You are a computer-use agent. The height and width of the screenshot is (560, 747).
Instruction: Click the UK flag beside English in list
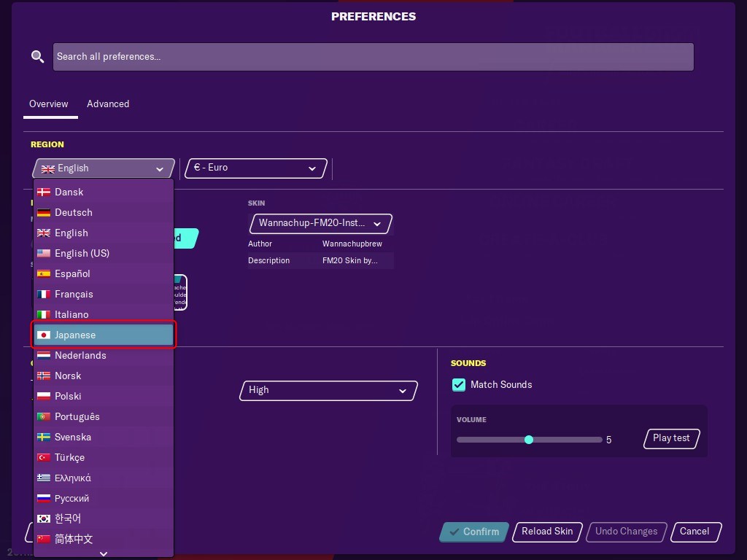coord(43,233)
